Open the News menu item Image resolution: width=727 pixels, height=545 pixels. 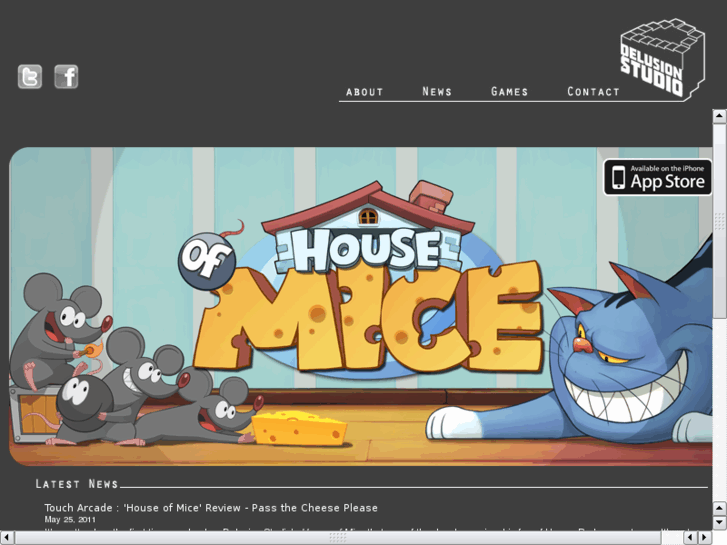[x=437, y=91]
